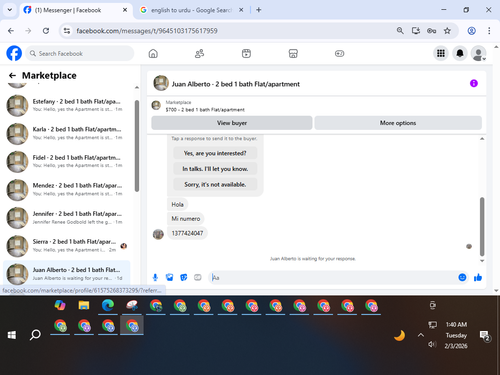Image resolution: width=500 pixels, height=375 pixels.
Task: Click the zoom magnifier icon in address bar
Action: (400, 31)
